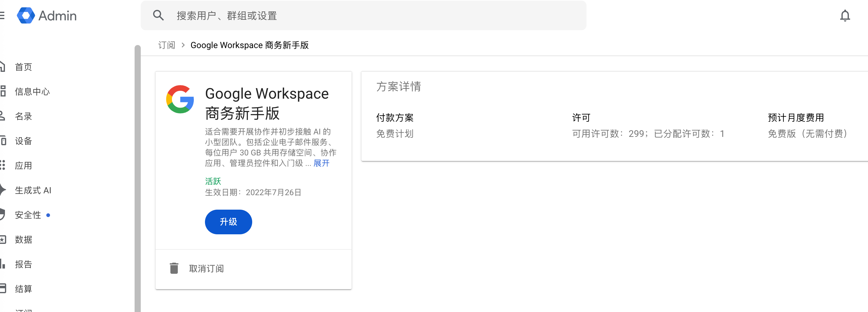The height and width of the screenshot is (312, 868).
Task: Click the 结算 billing card icon
Action: [3, 289]
